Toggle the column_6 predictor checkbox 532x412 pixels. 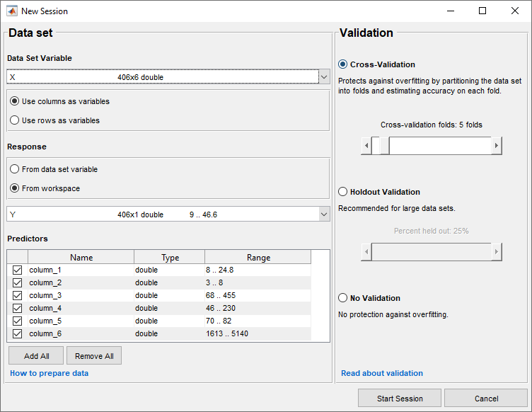point(18,334)
